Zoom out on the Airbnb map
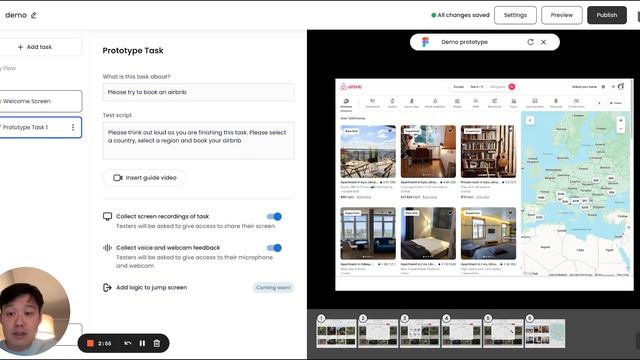Viewport: 640px width, 360px height. [x=620, y=129]
